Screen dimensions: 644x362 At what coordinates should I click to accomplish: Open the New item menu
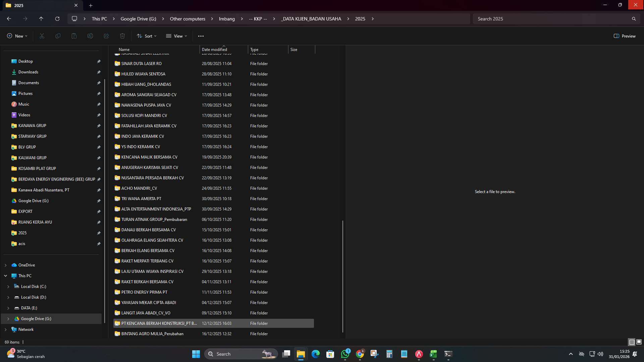click(17, 36)
